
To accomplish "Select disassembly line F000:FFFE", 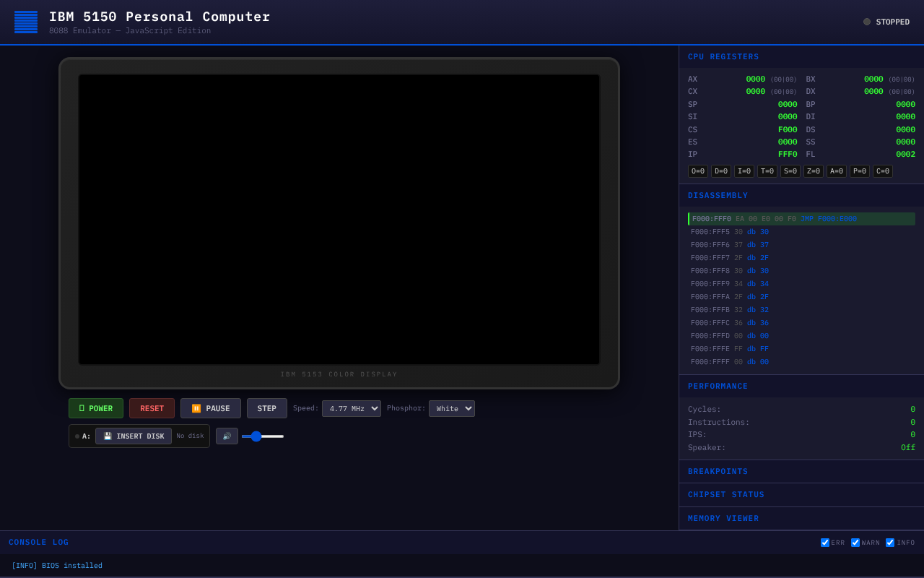I will pyautogui.click(x=801, y=349).
